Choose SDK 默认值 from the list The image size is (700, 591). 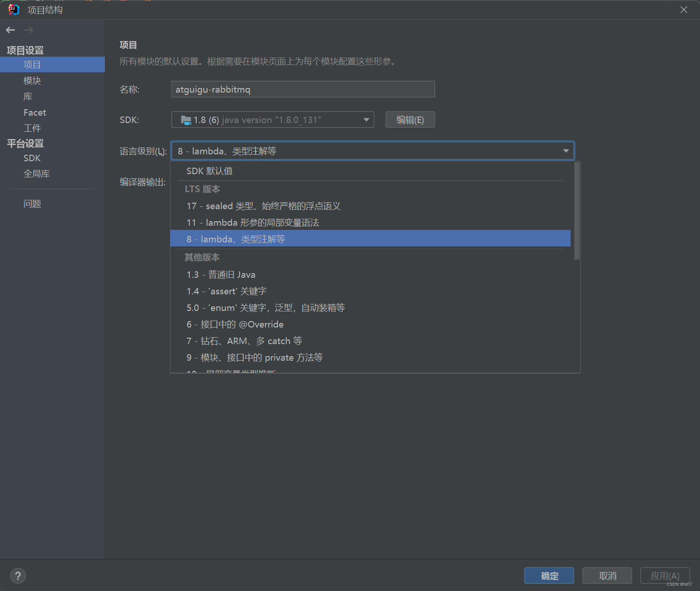point(370,171)
